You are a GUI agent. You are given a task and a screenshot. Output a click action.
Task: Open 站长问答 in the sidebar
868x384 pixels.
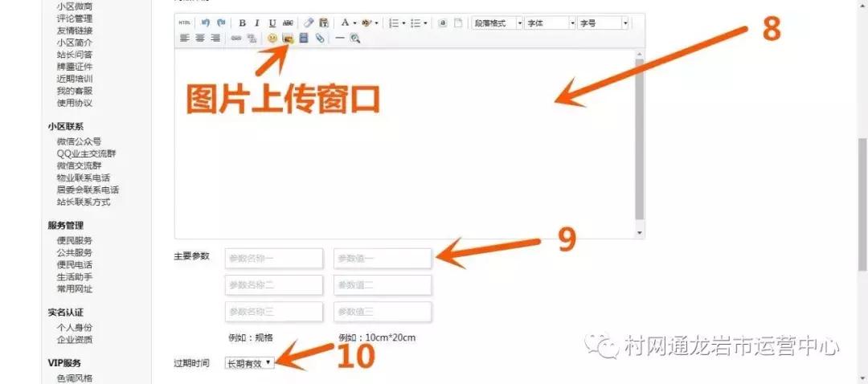click(x=75, y=55)
